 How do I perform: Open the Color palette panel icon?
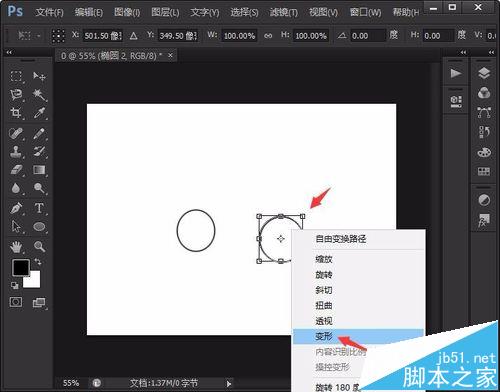(x=484, y=152)
